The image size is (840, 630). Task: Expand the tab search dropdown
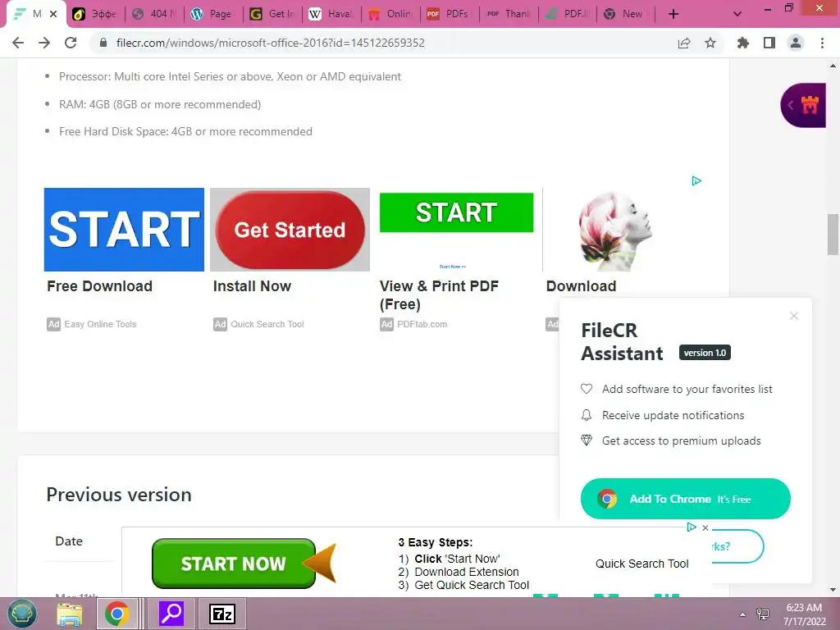[x=737, y=14]
